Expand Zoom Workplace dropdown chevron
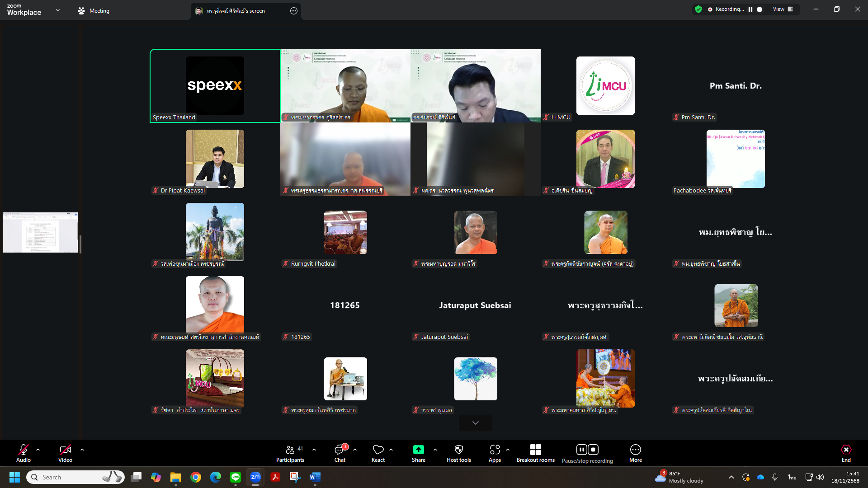The image size is (868, 488). (x=58, y=10)
